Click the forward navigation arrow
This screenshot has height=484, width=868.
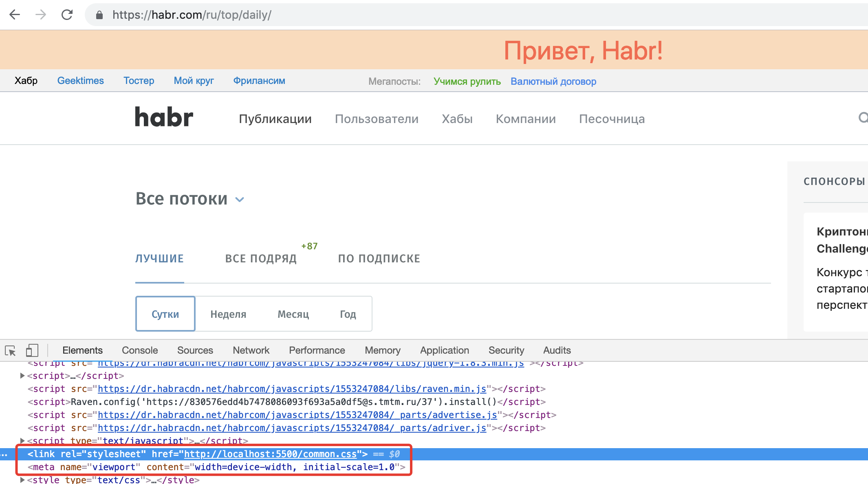tap(40, 15)
